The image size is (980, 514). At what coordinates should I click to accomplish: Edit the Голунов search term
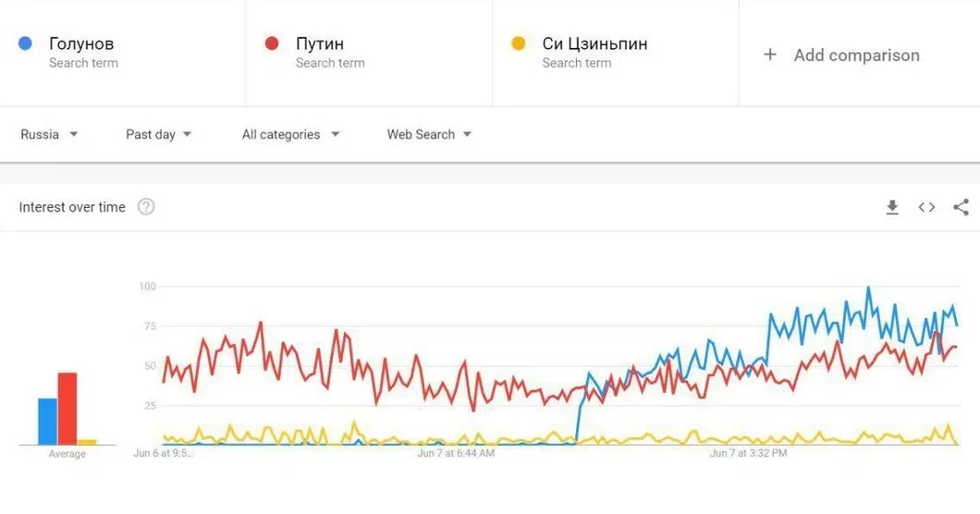81,43
